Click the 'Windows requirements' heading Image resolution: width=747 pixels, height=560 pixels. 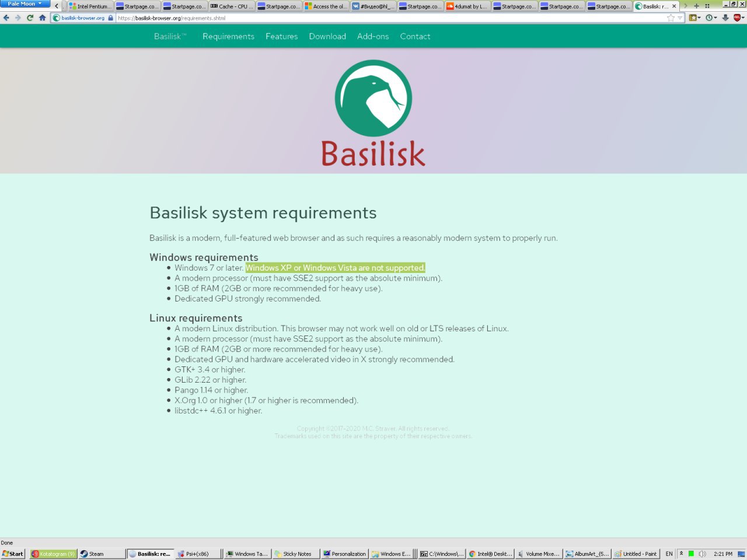[204, 257]
